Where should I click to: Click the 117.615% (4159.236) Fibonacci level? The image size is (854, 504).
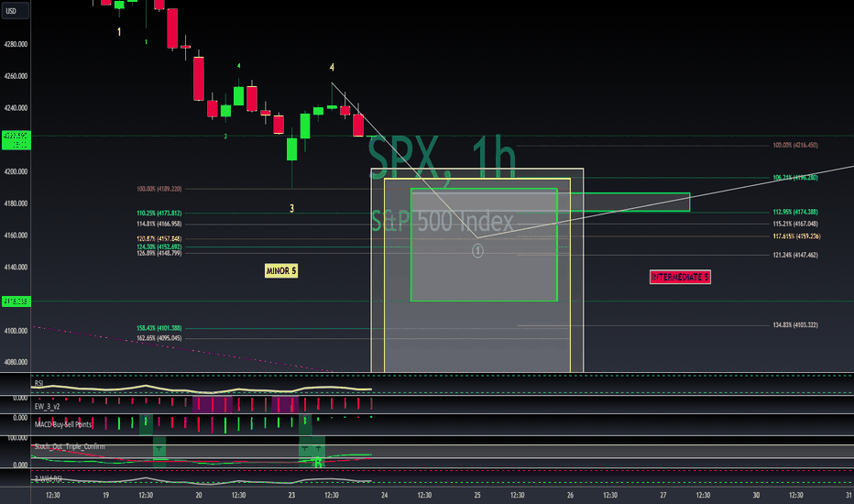[796, 236]
